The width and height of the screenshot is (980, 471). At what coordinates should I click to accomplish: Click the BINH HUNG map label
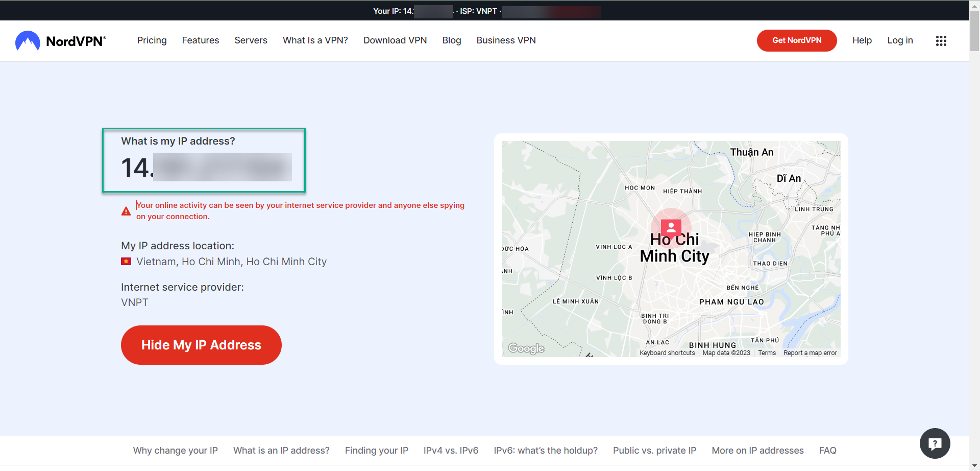713,345
